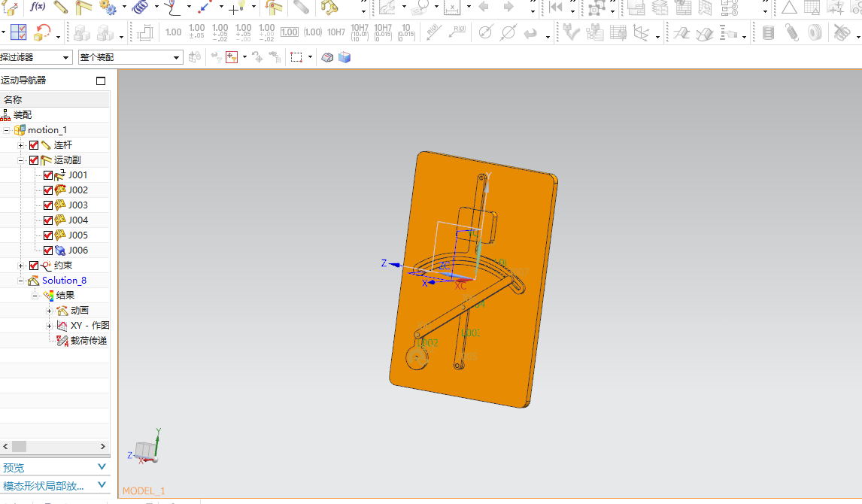Expand the 连杆 links tree node
This screenshot has height=504, width=862.
pyautogui.click(x=21, y=145)
